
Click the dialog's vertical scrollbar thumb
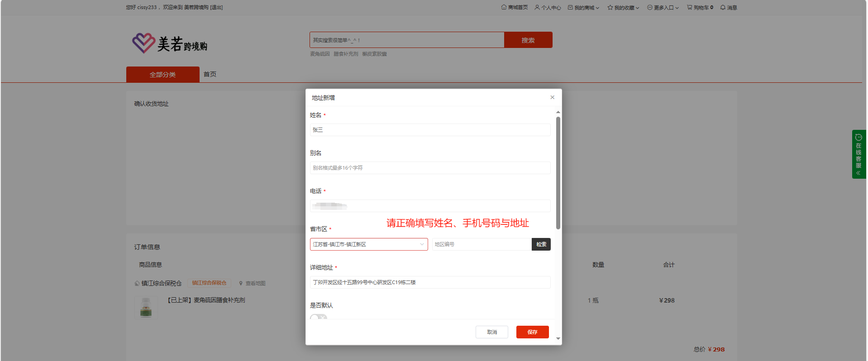click(558, 173)
